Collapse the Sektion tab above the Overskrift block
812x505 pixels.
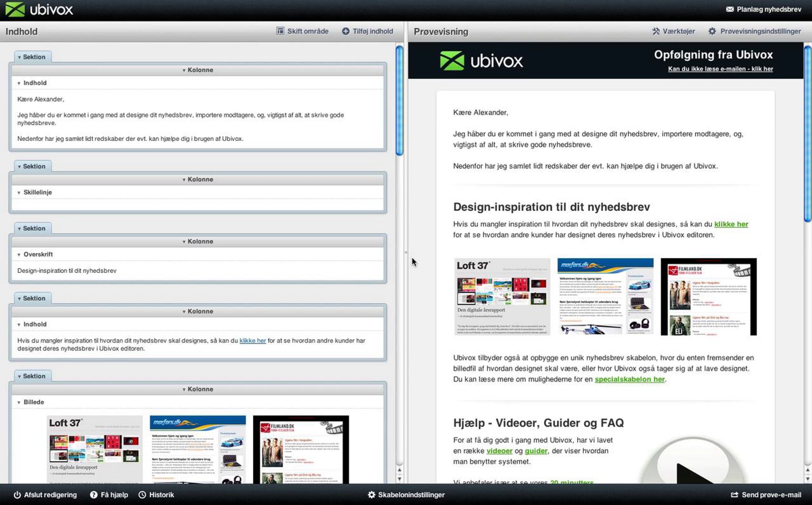[32, 228]
